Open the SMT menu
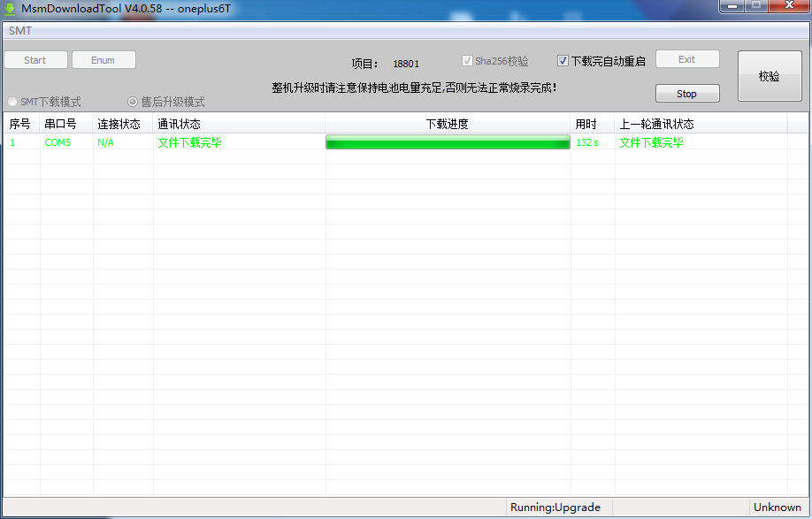The image size is (812, 519). click(x=20, y=31)
